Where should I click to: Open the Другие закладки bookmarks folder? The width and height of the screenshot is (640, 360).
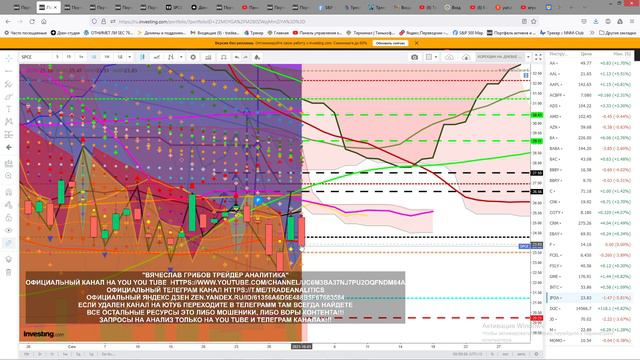(618, 33)
